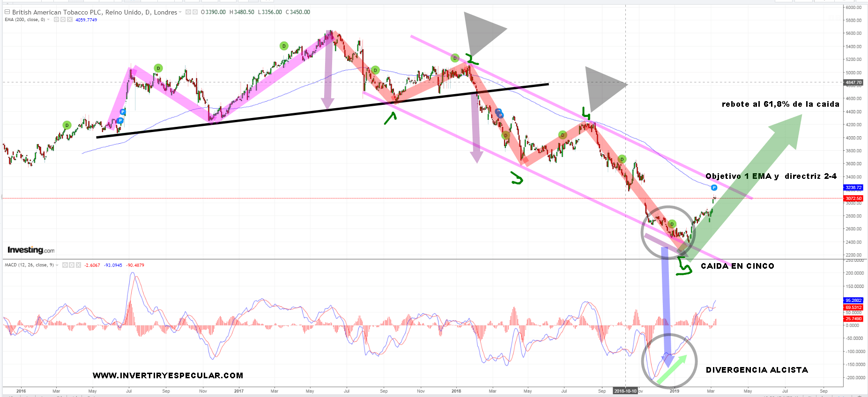Click the blue 3238.72 EMA value label

pyautogui.click(x=853, y=187)
